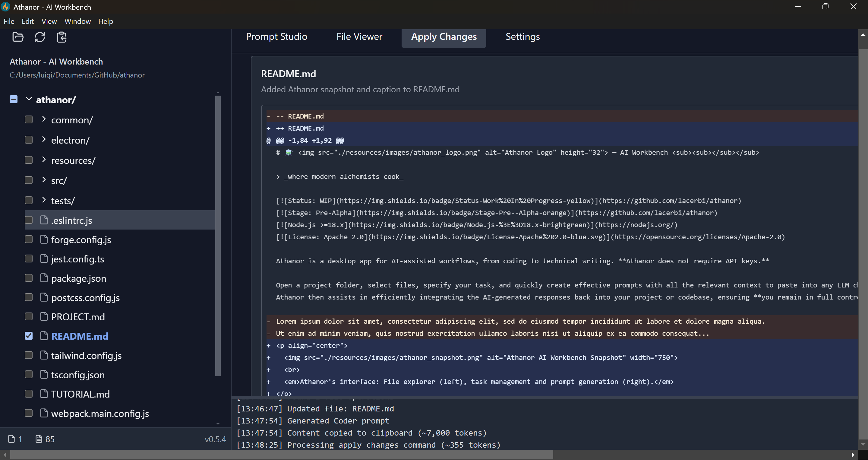The height and width of the screenshot is (460, 868).
Task: Click the copy-to-clipboard icon in sidebar toolbar
Action: click(x=62, y=37)
